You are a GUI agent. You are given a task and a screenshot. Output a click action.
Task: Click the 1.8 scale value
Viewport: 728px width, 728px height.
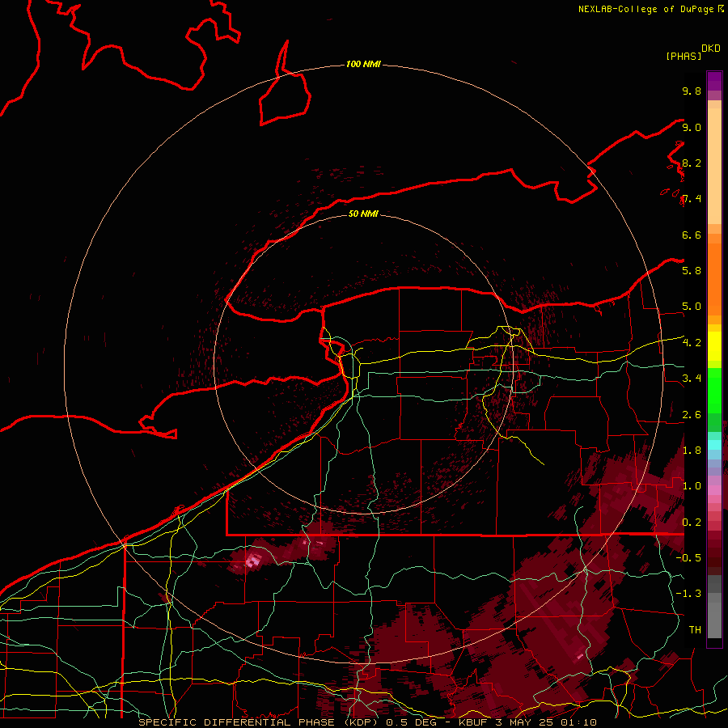[x=692, y=451]
